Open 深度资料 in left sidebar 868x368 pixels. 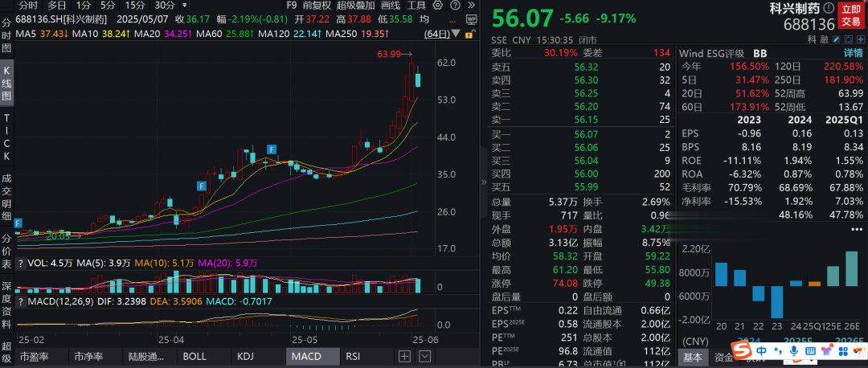(x=6, y=306)
